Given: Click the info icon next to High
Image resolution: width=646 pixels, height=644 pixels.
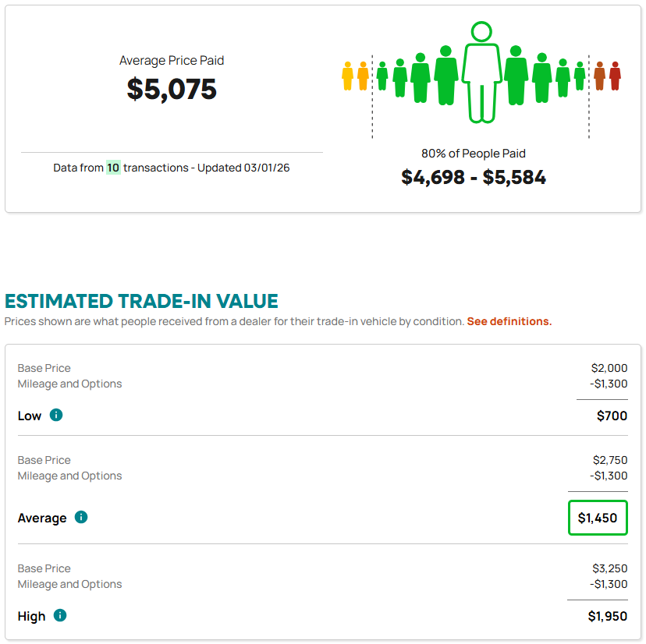Looking at the screenshot, I should 60,616.
